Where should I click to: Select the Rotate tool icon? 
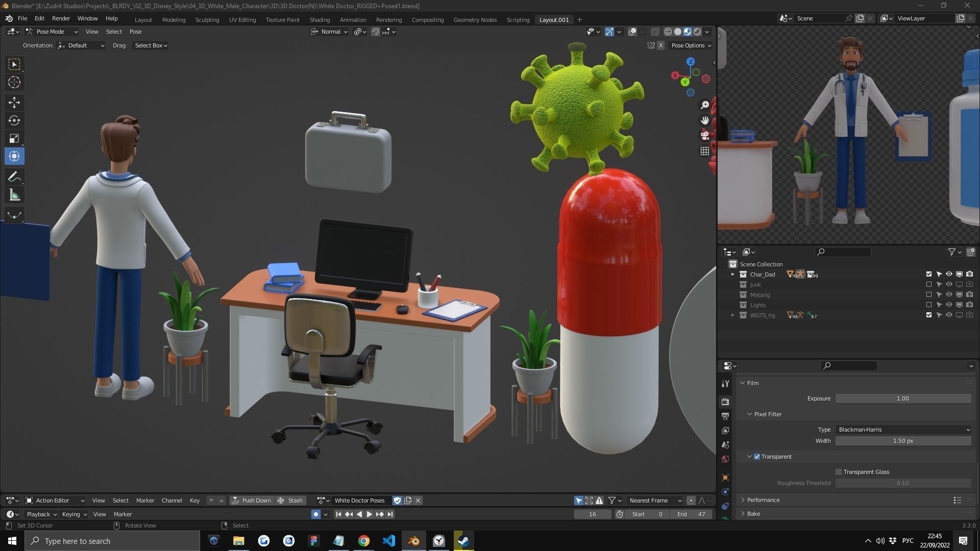point(14,120)
